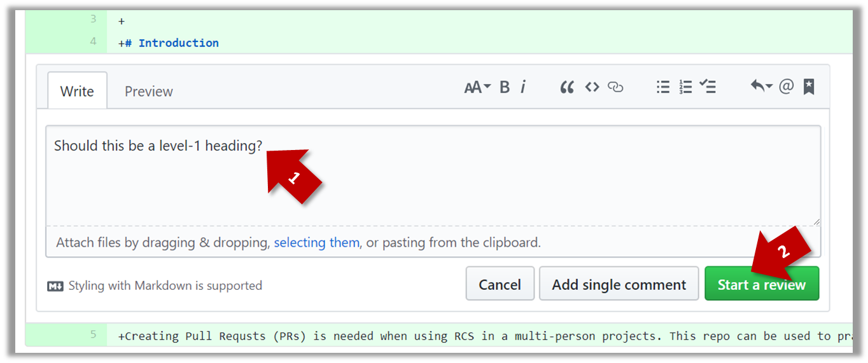Switch to the Preview tab
The width and height of the screenshot is (868, 363).
tap(148, 92)
